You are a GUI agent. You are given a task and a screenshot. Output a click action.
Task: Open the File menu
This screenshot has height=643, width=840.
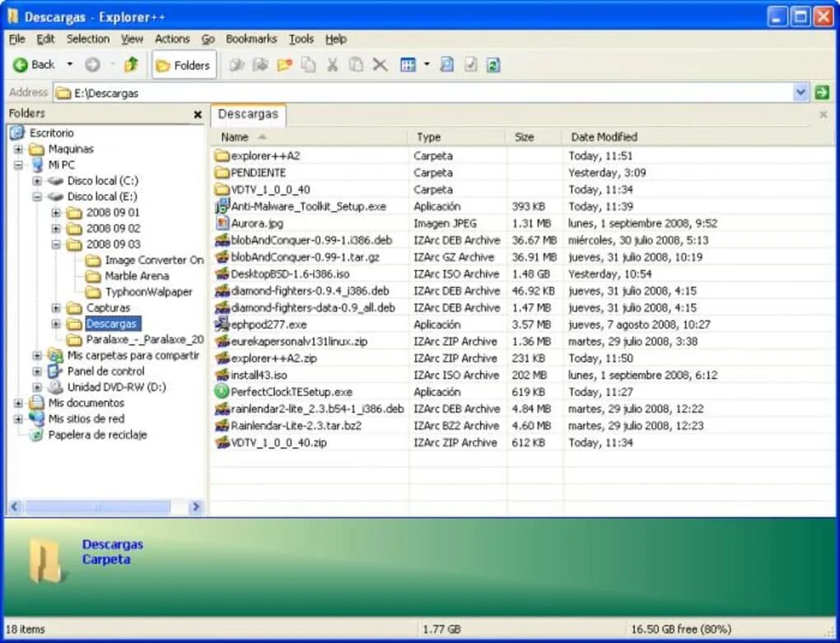16,39
